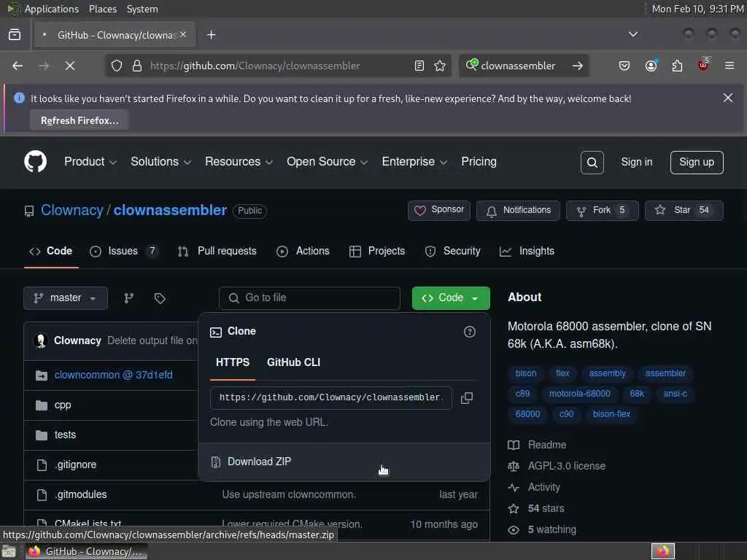Expand the Solutions menu

[x=161, y=162]
